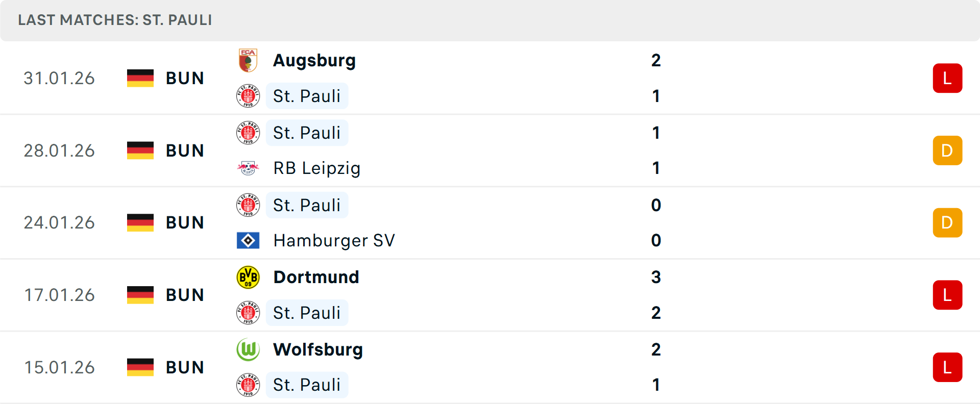This screenshot has height=404, width=980.
Task: Click the St. Pauli team name link vs RB Leipzig
Action: click(x=307, y=133)
